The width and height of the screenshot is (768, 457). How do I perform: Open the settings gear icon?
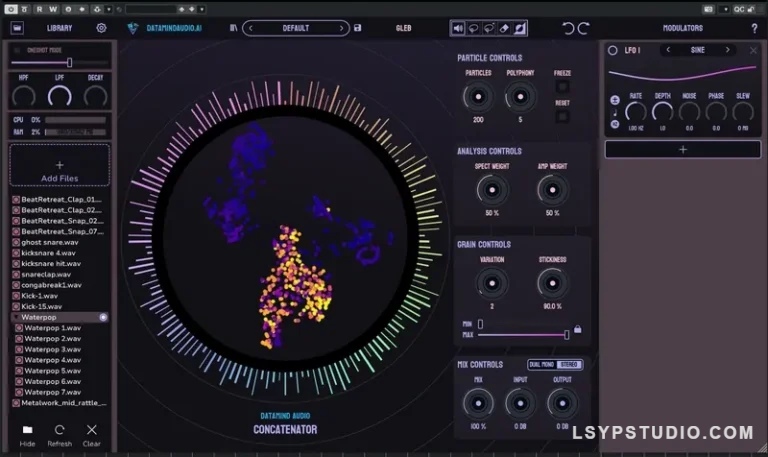[x=101, y=28]
